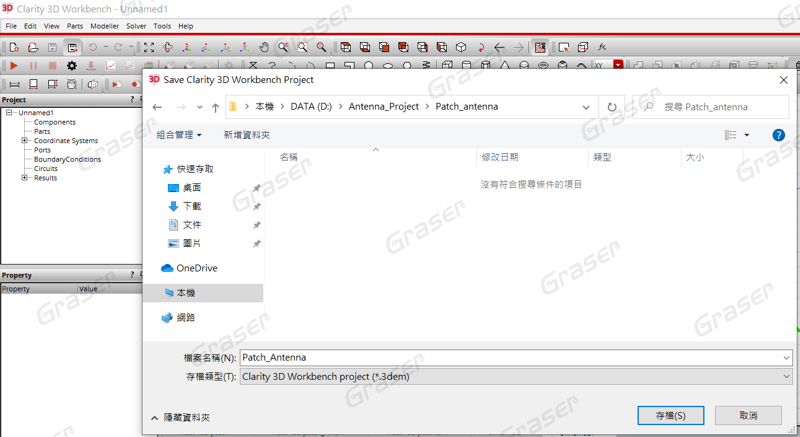Click DATA (D:) in the breadcrumb path

(x=311, y=107)
